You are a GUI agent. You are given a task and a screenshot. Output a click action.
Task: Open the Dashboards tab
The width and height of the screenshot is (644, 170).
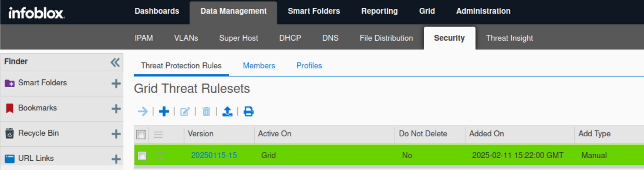tap(157, 11)
